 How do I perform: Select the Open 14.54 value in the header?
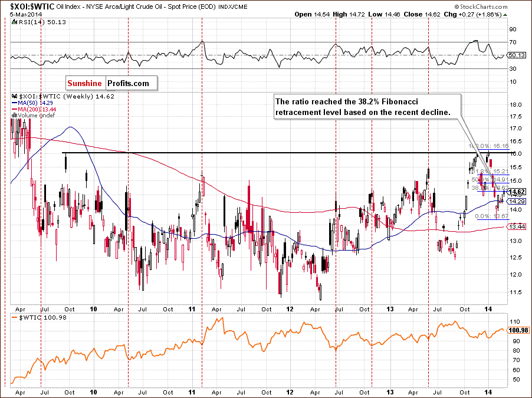(x=312, y=14)
